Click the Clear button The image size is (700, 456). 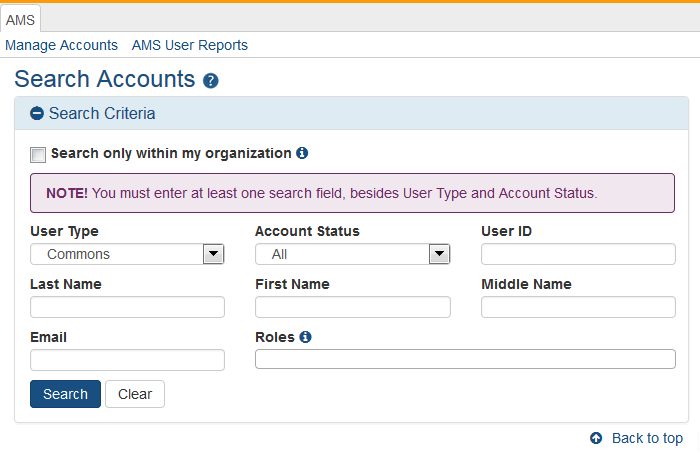pos(135,394)
